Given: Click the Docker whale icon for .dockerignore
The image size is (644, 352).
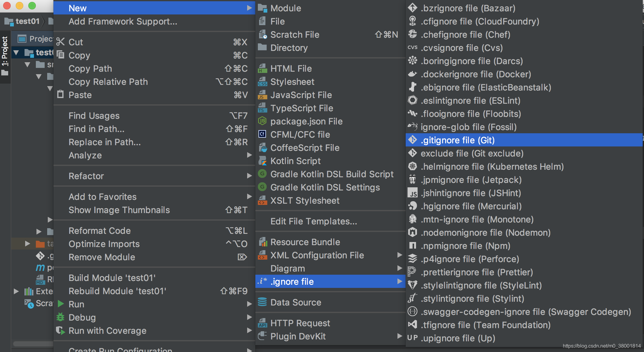Looking at the screenshot, I should point(412,74).
